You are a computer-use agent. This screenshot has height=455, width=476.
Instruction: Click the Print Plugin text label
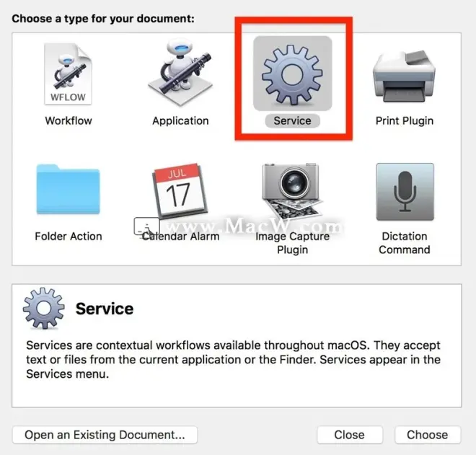pos(405,121)
